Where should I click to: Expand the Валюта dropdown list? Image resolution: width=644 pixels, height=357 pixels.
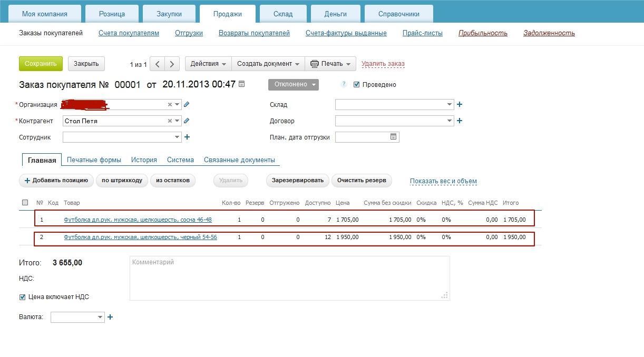tap(100, 317)
